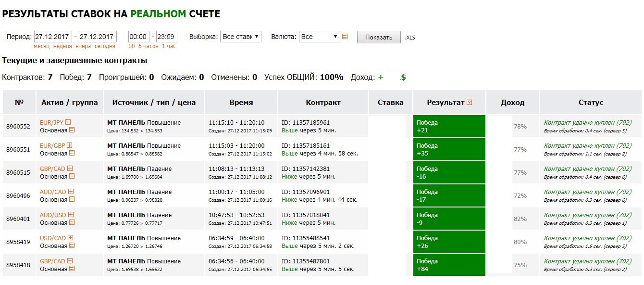Click help icon next to Результат header

click(470, 103)
